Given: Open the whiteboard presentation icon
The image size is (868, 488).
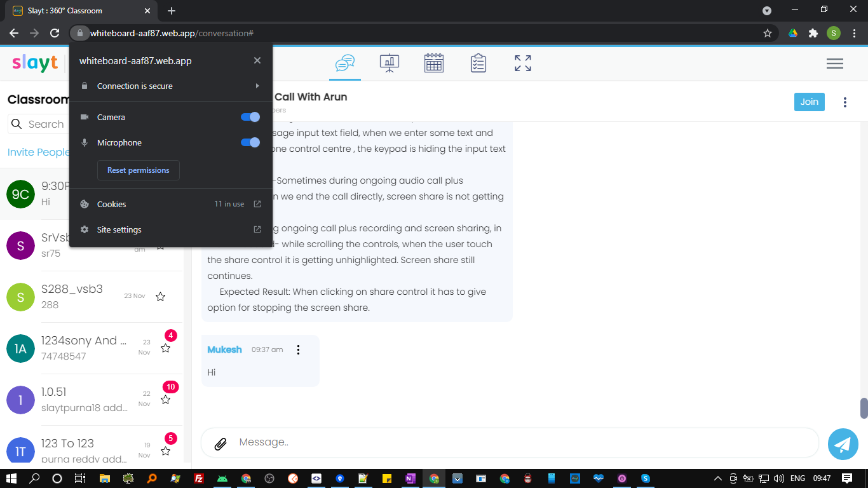Looking at the screenshot, I should [x=390, y=63].
